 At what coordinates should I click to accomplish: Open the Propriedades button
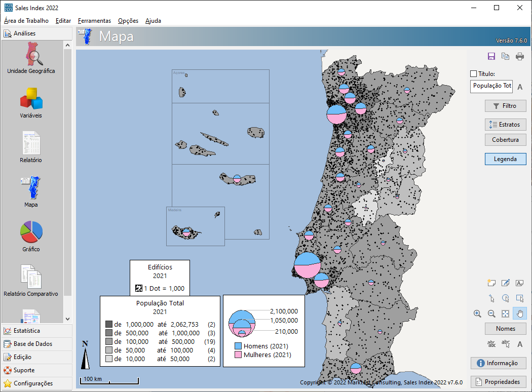(x=498, y=382)
